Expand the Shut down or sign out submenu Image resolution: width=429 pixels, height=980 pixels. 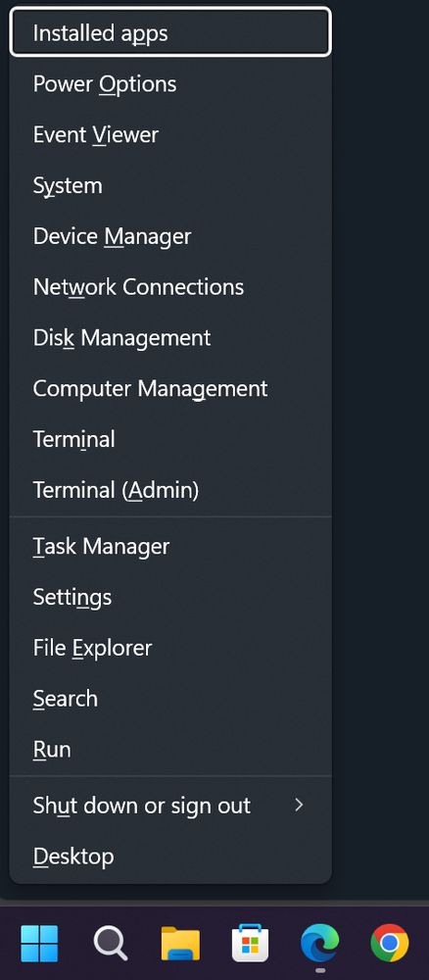pos(170,806)
